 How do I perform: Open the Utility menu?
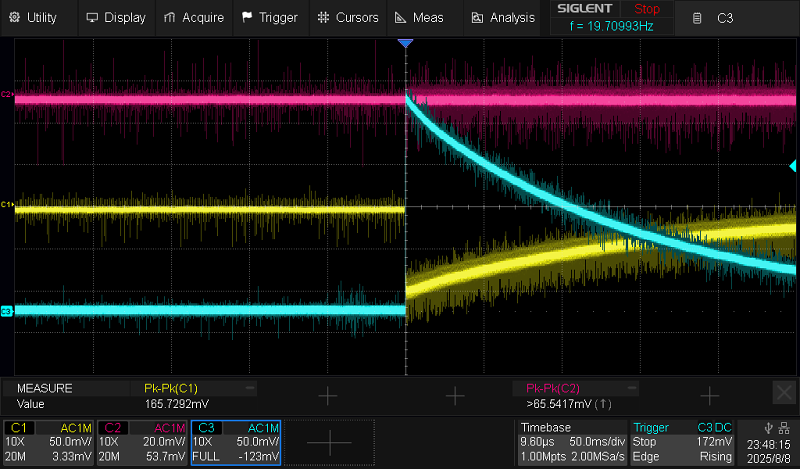coord(34,17)
